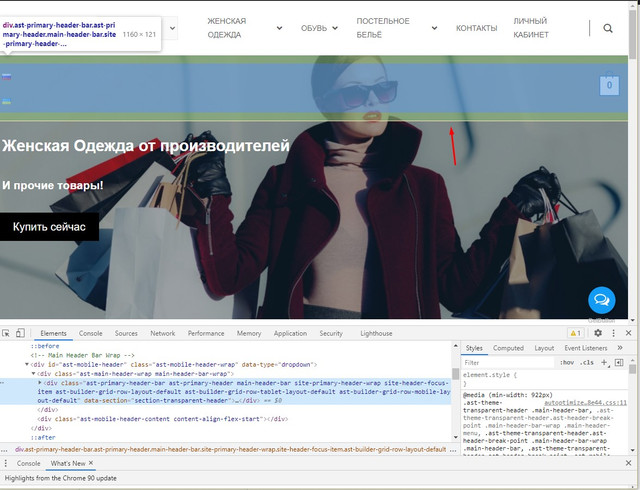
Task: Toggle the .cls element classes button
Action: [x=587, y=362]
